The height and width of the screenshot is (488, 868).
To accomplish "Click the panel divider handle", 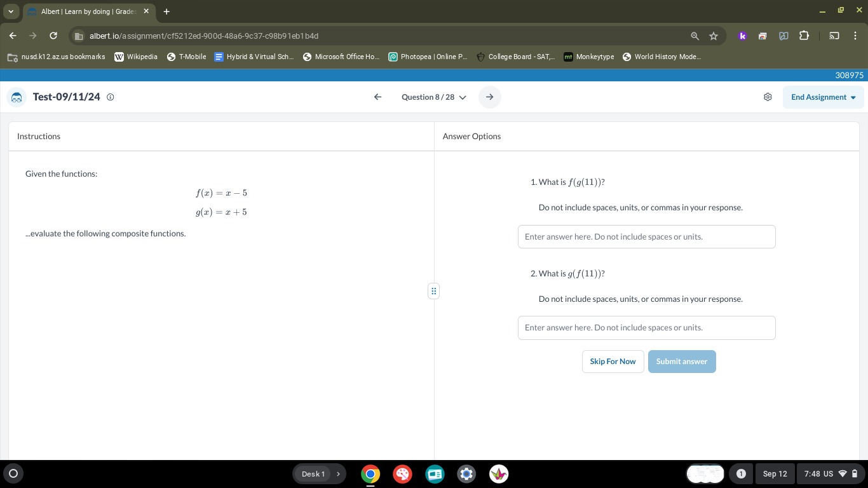I will [433, 291].
